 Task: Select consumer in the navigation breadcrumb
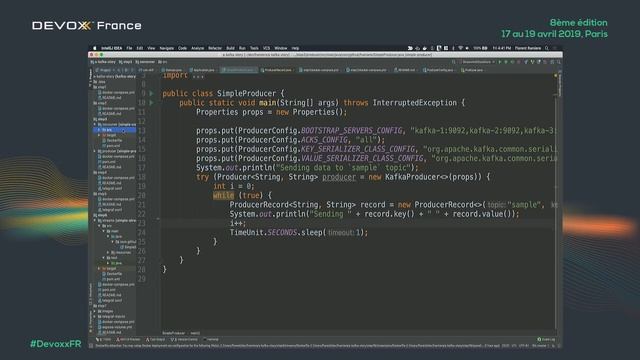pos(145,62)
